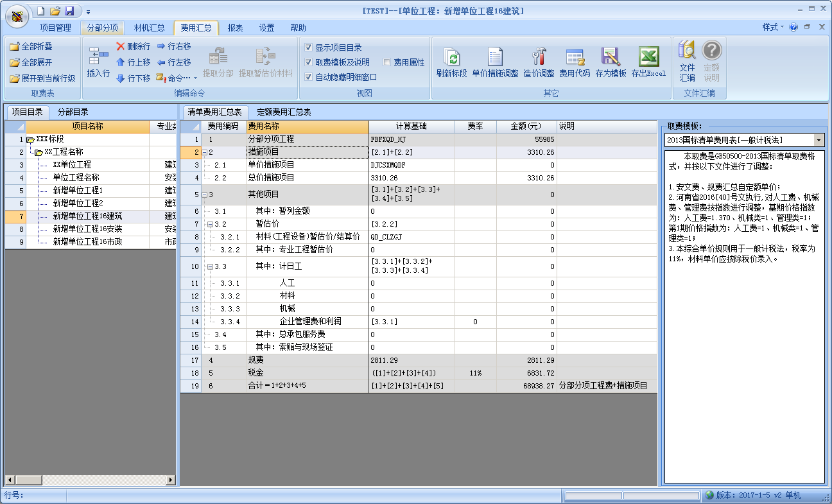Click the blue help question icon

(x=794, y=28)
